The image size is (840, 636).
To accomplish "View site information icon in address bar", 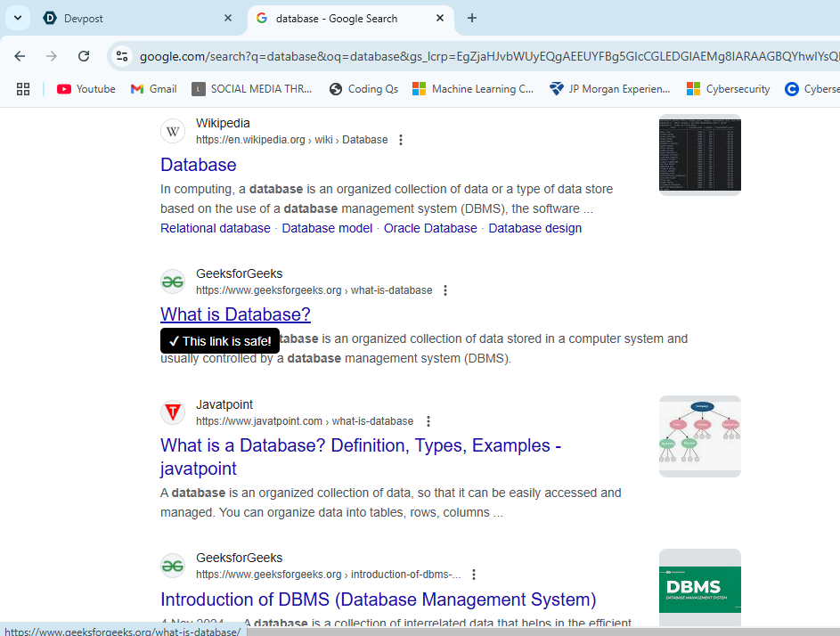I will (122, 56).
